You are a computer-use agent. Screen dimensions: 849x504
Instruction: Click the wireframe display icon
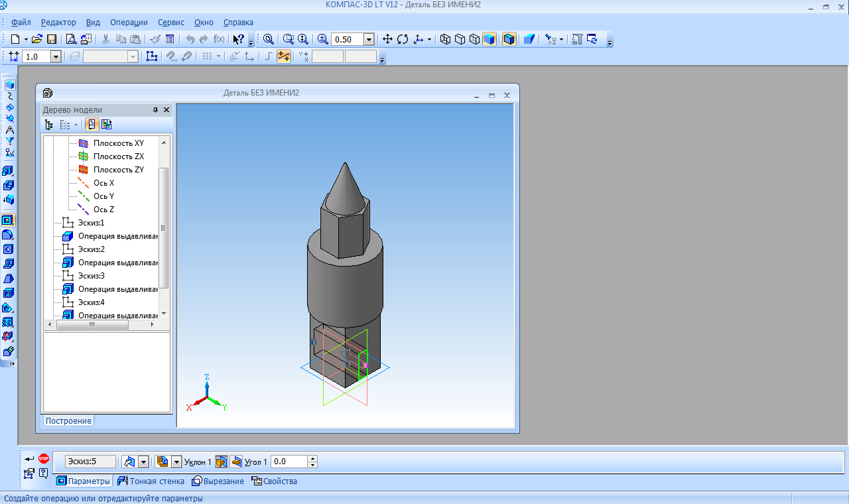point(445,39)
